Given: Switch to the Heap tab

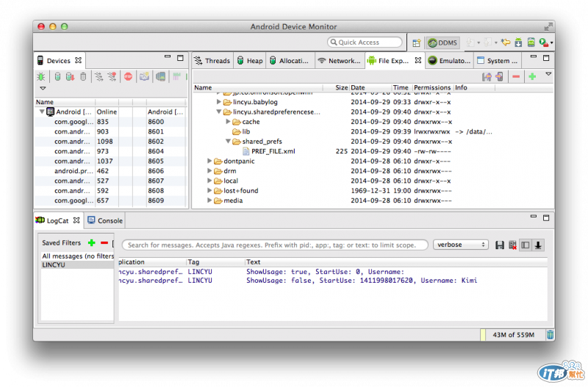Looking at the screenshot, I should [250, 61].
